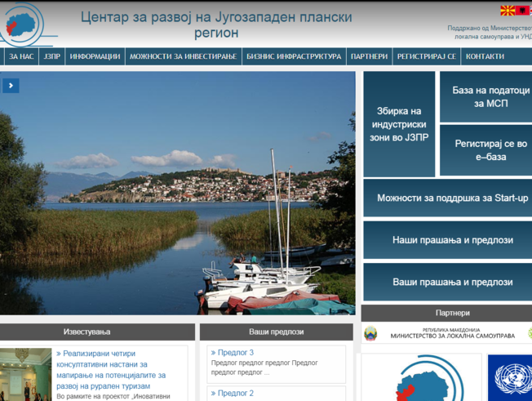Image resolution: width=532 pixels, height=401 pixels.
Task: Switch language with the Albanian flag
Action: click(522, 11)
